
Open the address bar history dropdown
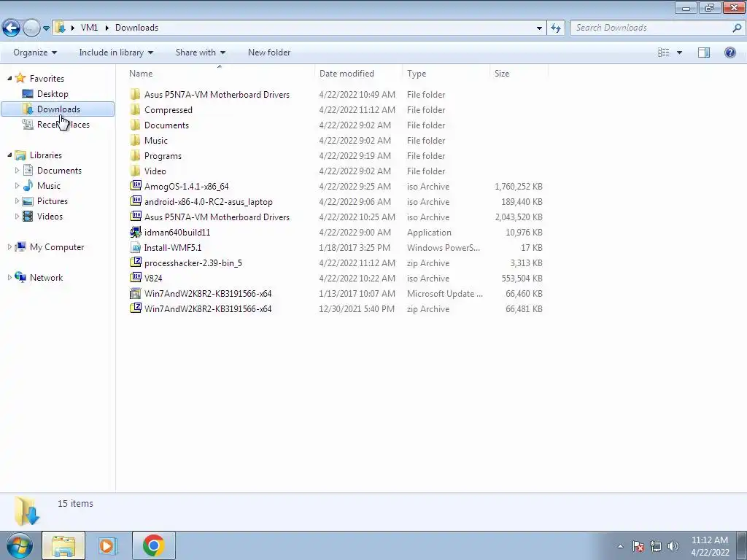539,28
